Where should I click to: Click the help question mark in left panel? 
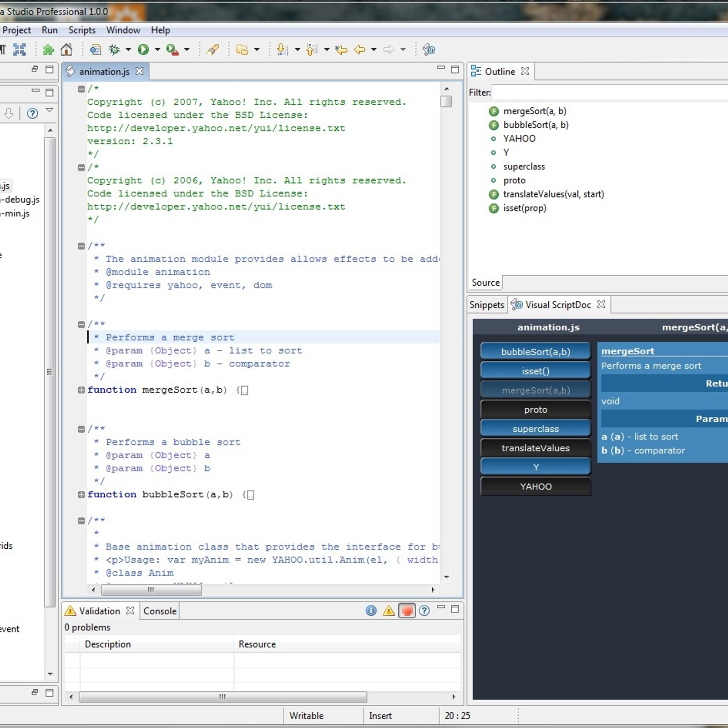click(x=32, y=113)
